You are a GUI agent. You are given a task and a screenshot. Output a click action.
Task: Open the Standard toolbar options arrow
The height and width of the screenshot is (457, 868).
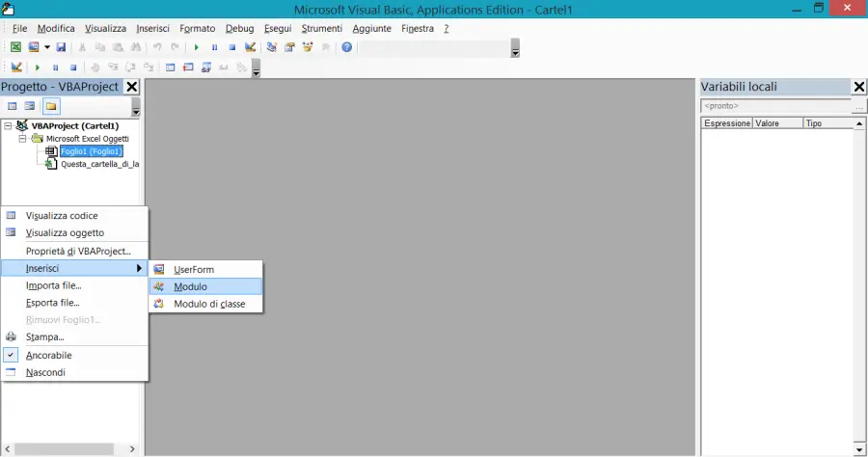[515, 48]
